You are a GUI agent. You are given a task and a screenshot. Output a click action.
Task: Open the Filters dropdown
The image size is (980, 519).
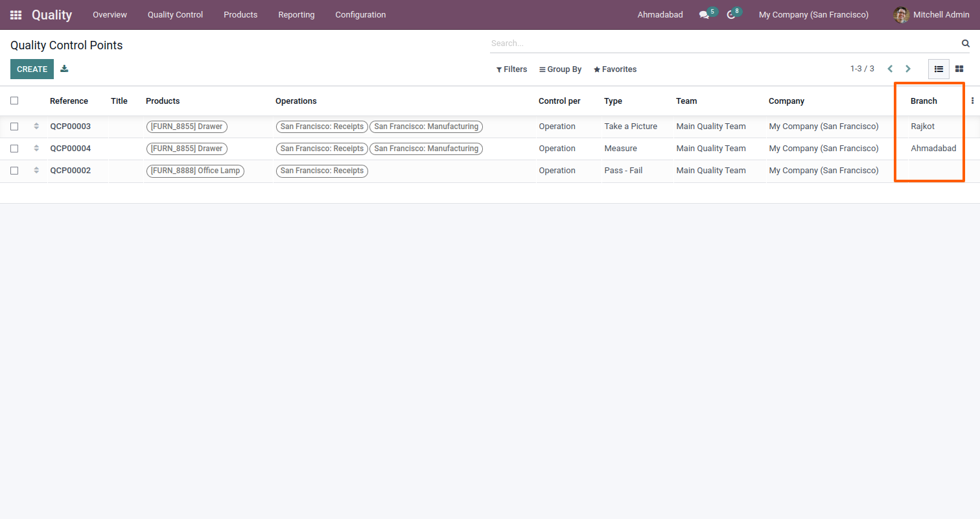pyautogui.click(x=512, y=69)
